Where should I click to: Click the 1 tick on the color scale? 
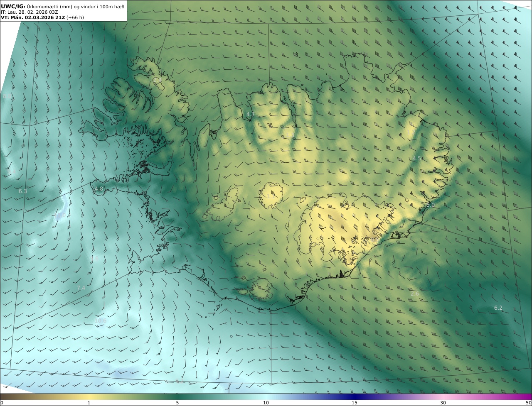[x=89, y=403]
